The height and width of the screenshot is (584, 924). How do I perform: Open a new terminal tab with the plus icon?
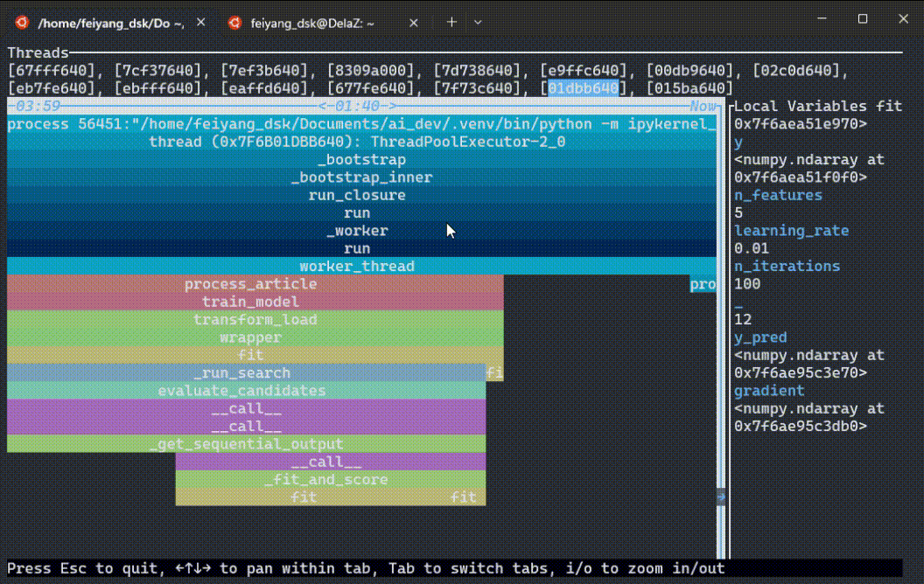click(x=450, y=22)
